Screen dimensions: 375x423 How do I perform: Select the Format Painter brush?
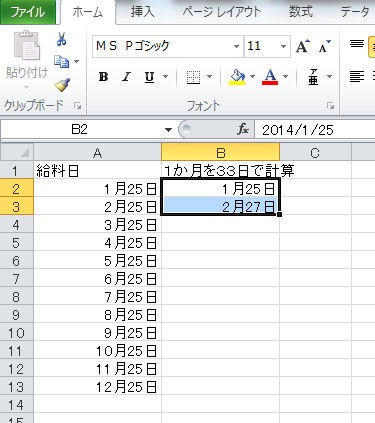[x=62, y=85]
